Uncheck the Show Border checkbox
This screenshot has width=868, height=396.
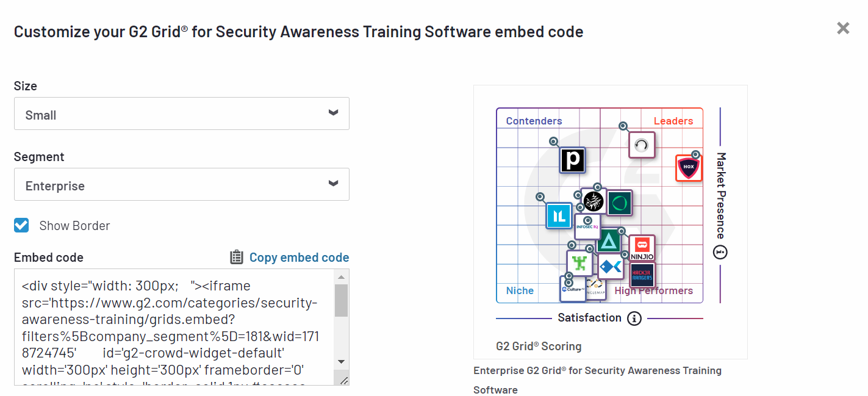[21, 225]
